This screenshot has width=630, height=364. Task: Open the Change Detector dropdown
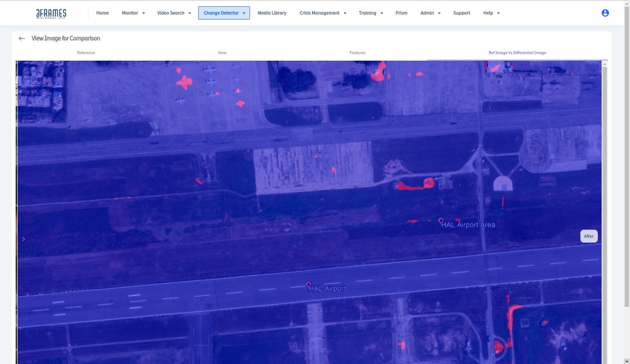tap(224, 13)
